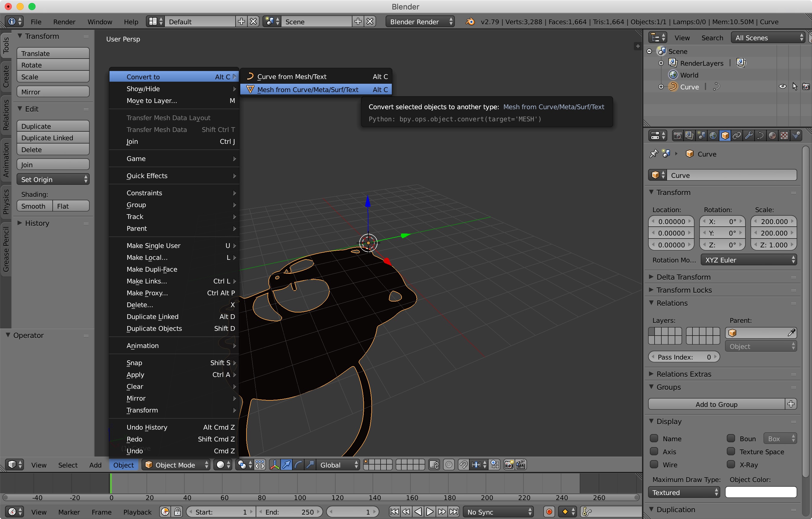Open the Rotation Mode XYZ Euler dropdown

pyautogui.click(x=749, y=260)
